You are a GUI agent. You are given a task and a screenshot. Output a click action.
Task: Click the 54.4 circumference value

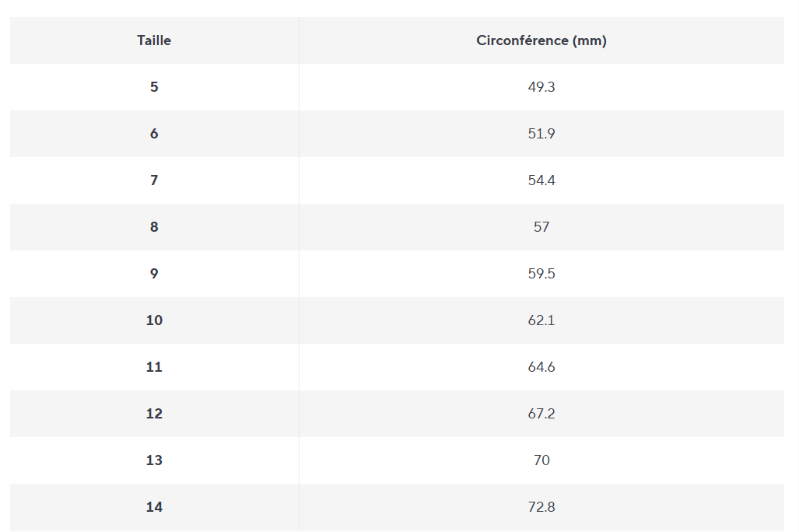coord(541,180)
